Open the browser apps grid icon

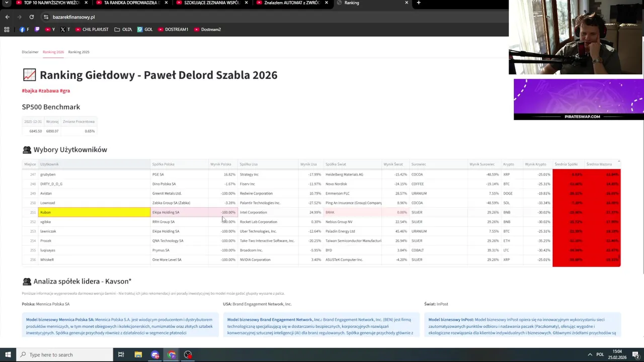[7, 30]
